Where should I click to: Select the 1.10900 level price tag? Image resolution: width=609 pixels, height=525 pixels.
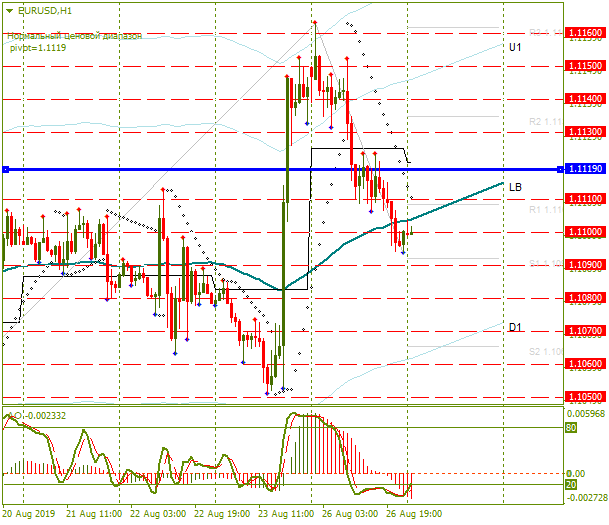pyautogui.click(x=585, y=265)
